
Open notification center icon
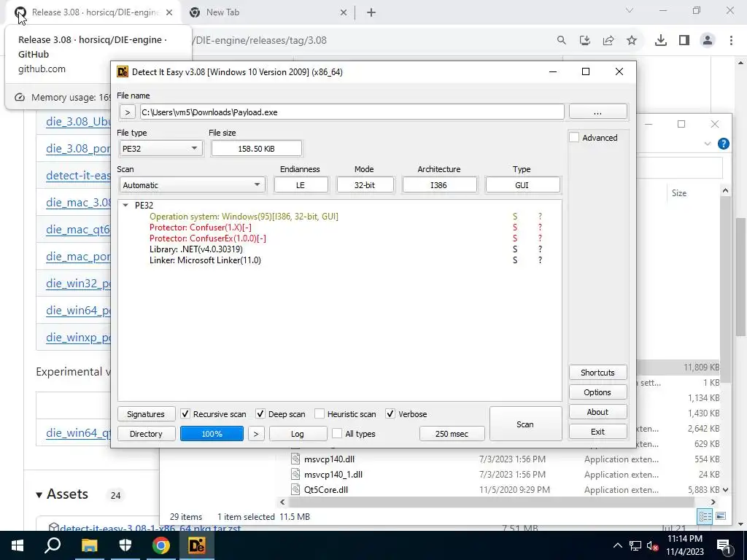coord(724,545)
